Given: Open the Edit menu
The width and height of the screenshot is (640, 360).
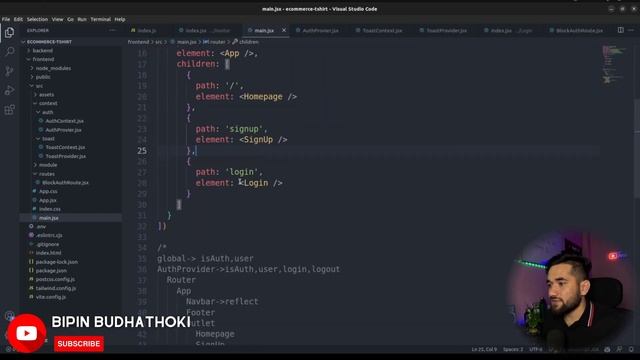Looking at the screenshot, I should [18, 19].
